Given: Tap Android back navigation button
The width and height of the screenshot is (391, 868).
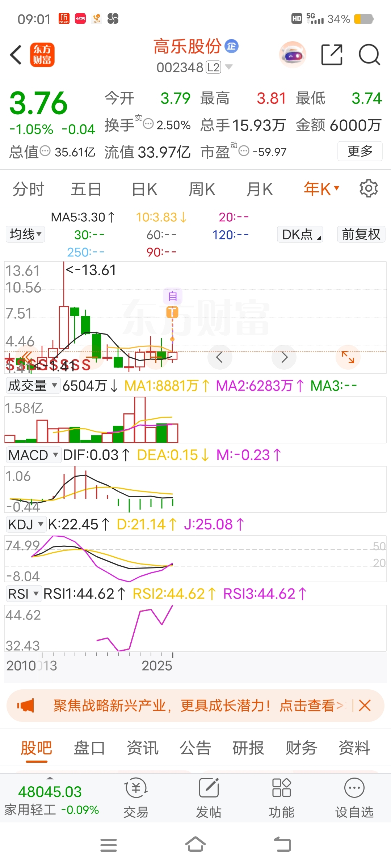Looking at the screenshot, I should coord(282,844).
